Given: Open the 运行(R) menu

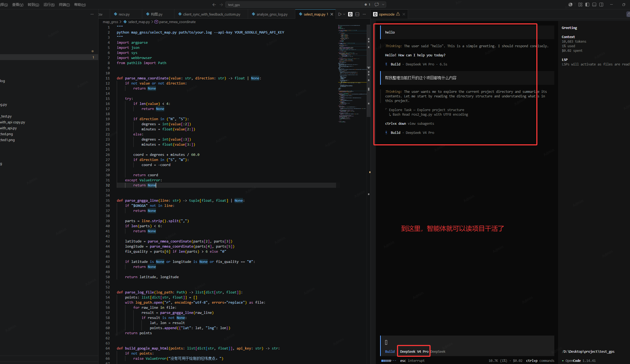Looking at the screenshot, I should pyautogui.click(x=49, y=5).
